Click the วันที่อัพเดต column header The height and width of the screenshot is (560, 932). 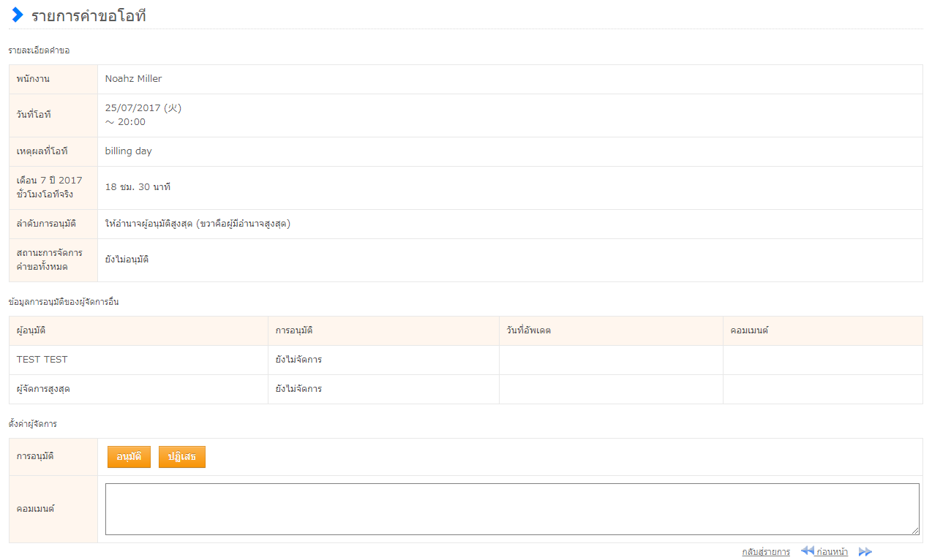click(528, 330)
